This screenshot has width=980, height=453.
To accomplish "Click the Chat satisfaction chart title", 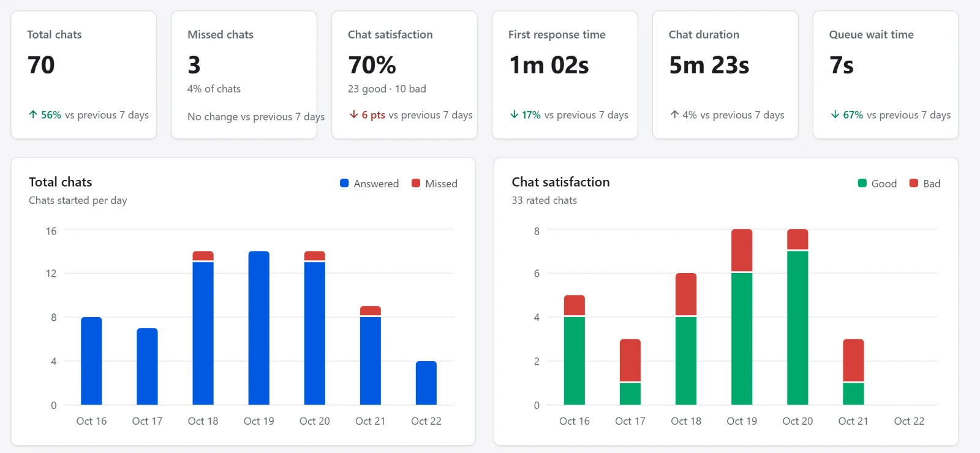I will [561, 182].
